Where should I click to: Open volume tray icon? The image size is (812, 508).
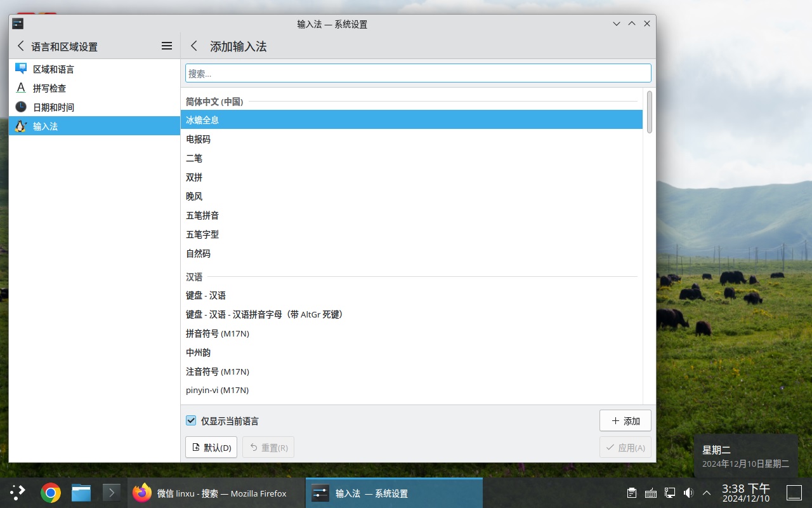coord(688,493)
